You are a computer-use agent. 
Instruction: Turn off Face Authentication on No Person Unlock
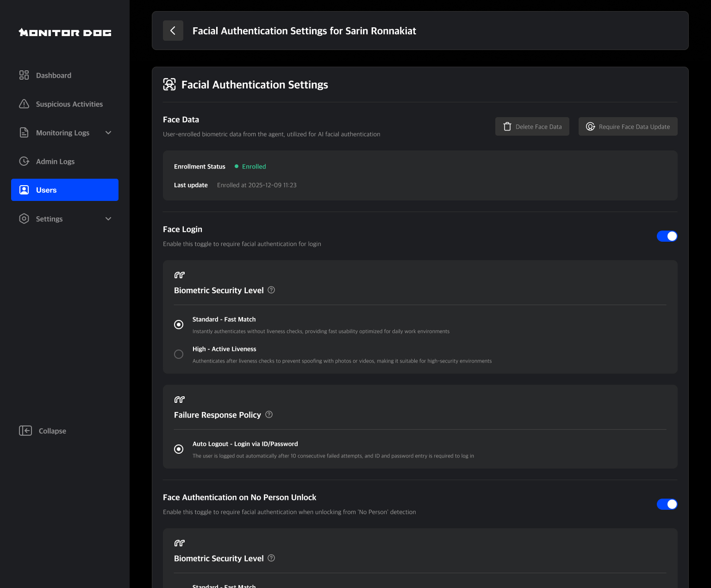[x=667, y=504]
